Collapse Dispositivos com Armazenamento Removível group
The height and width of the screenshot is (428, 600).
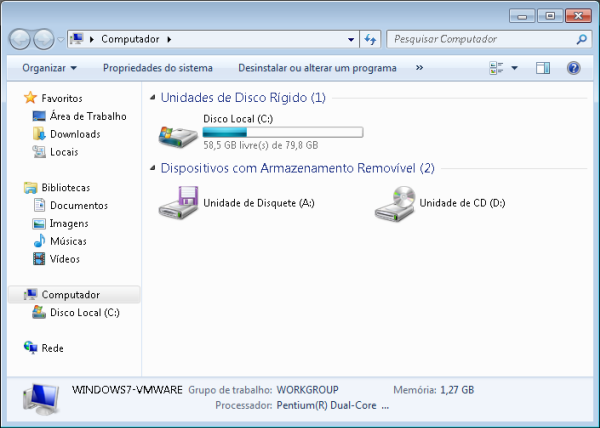click(153, 168)
